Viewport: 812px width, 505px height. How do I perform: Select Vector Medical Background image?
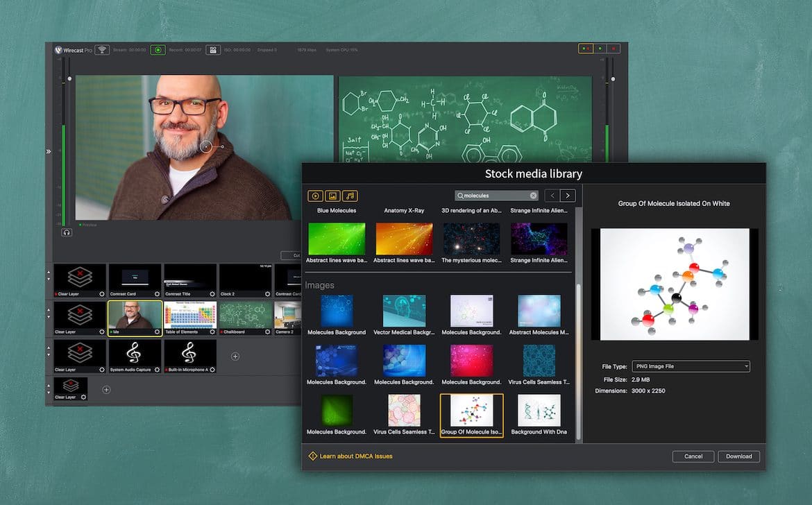(404, 311)
